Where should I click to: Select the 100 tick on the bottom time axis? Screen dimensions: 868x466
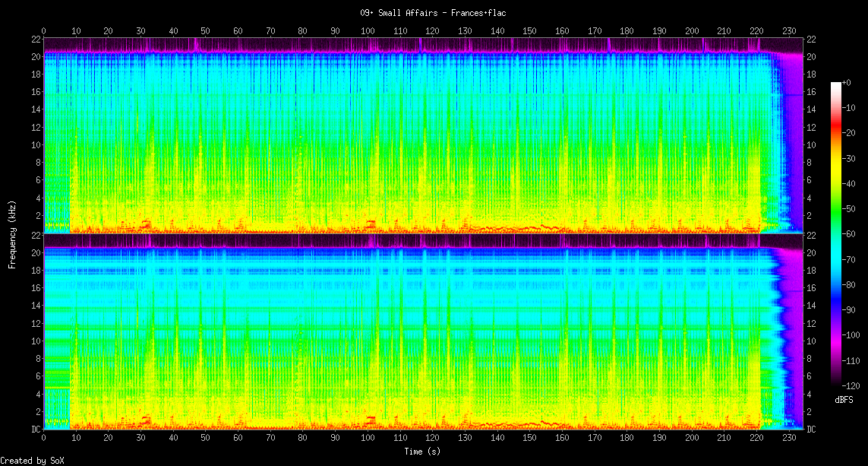click(x=368, y=439)
